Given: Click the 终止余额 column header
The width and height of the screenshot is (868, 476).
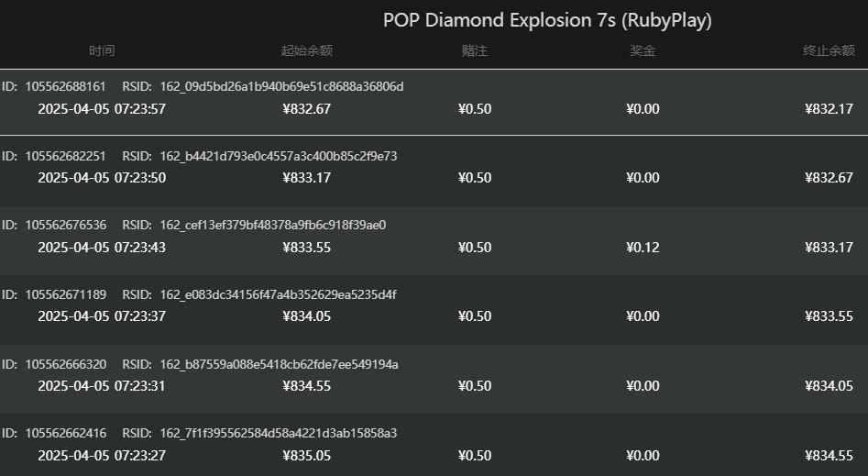Looking at the screenshot, I should pos(828,51).
